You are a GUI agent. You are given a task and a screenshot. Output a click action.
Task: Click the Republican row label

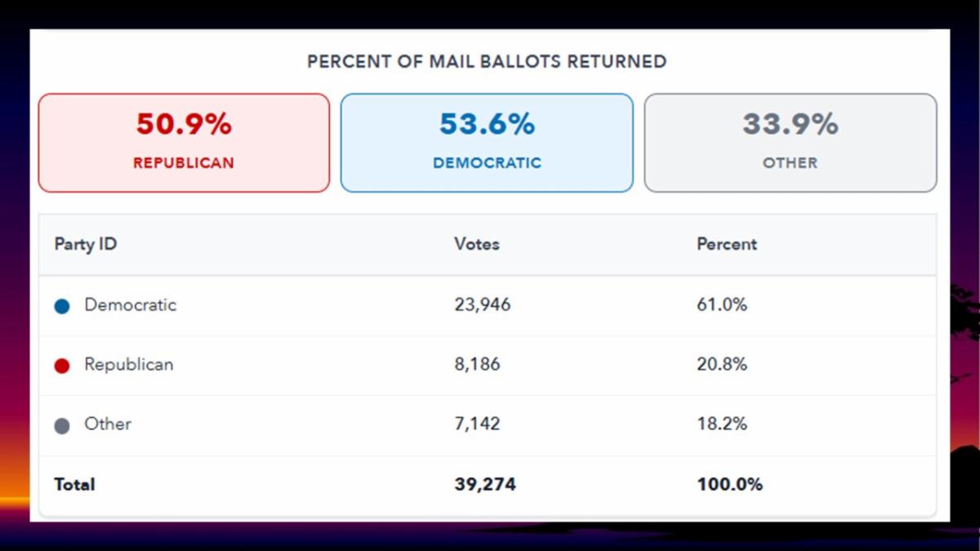(x=129, y=365)
